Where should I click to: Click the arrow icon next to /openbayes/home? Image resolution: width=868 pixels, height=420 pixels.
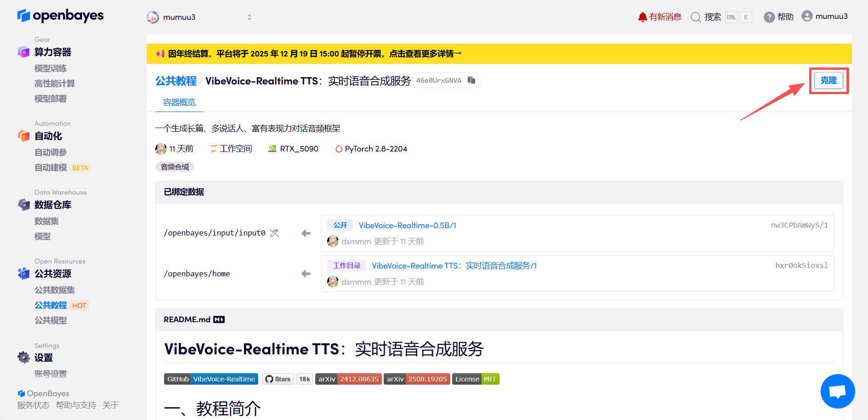tap(306, 274)
